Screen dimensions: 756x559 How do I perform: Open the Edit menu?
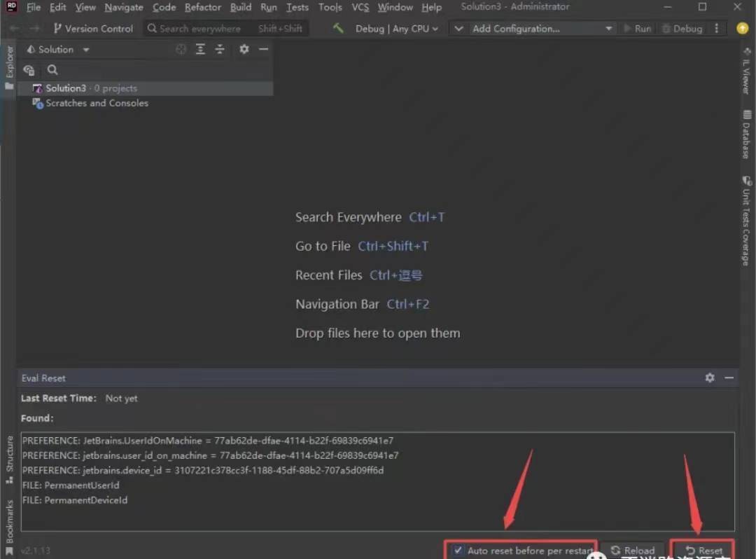(x=58, y=7)
